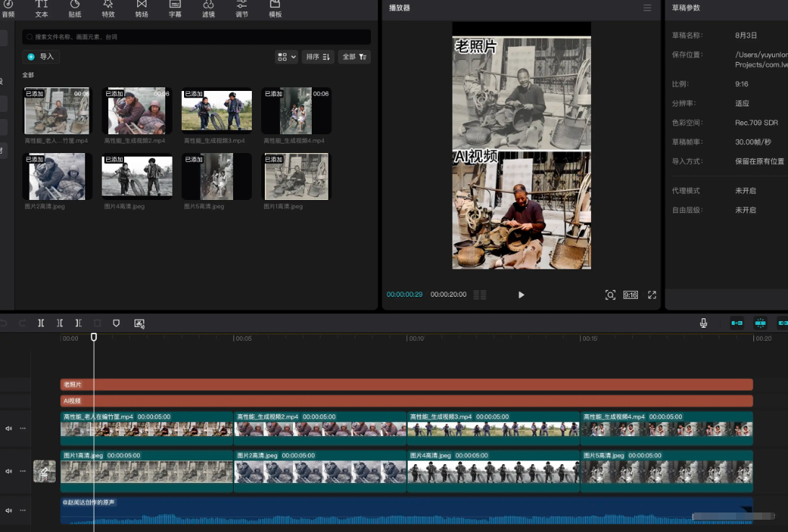Toggle the main track magnet snapping button
This screenshot has height=532, width=788.
tap(737, 323)
